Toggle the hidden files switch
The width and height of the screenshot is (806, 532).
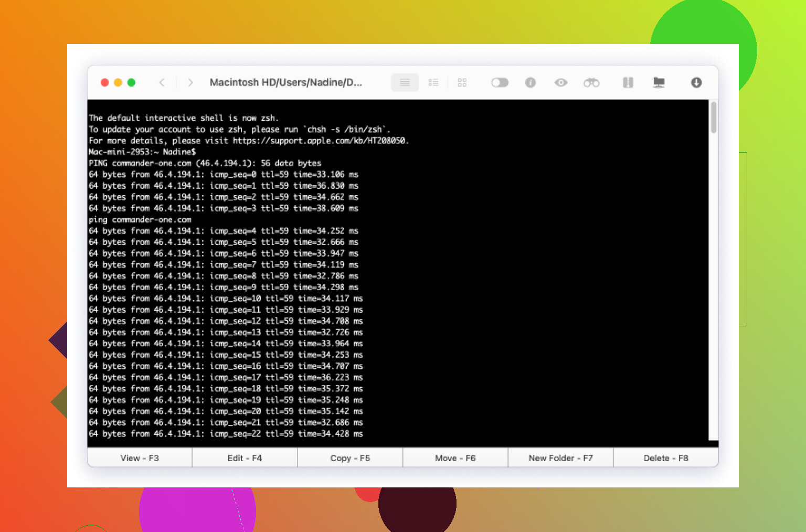pos(500,82)
